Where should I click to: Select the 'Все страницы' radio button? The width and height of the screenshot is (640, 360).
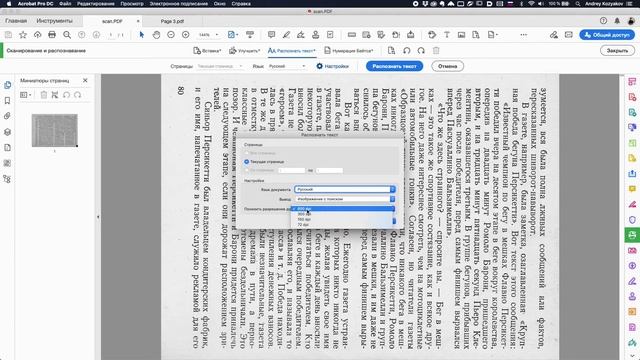247,153
